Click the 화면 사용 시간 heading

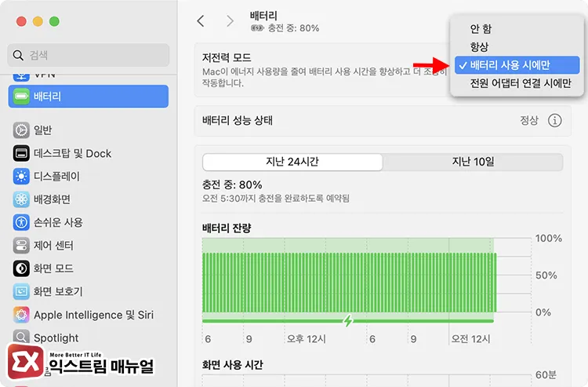pyautogui.click(x=233, y=365)
